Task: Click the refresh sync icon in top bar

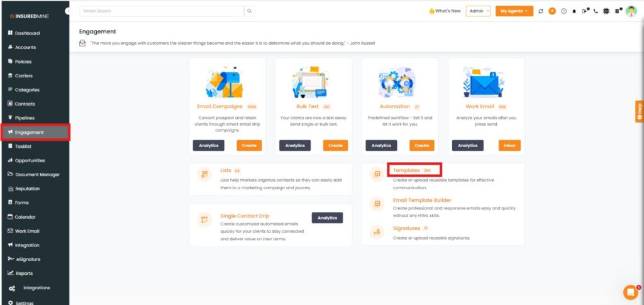Action: (x=541, y=11)
